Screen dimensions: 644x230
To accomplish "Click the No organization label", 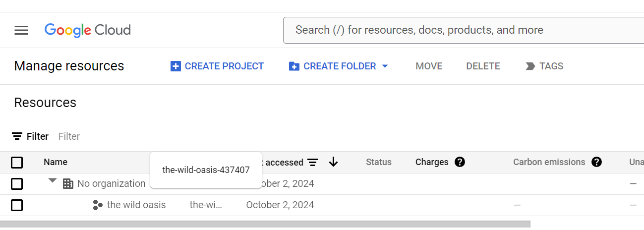I will (x=112, y=184).
